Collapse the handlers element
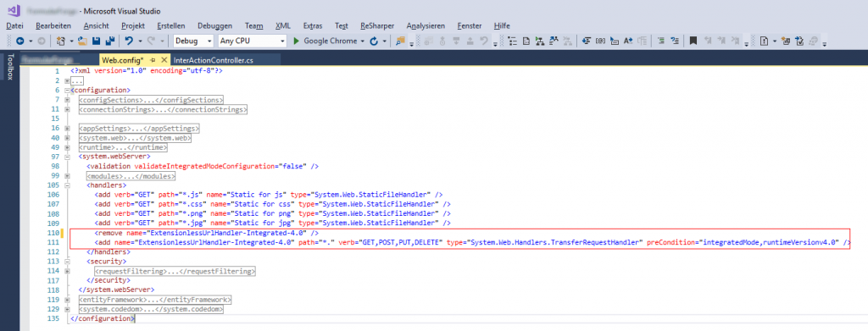This screenshot has height=331, width=868. pos(68,185)
